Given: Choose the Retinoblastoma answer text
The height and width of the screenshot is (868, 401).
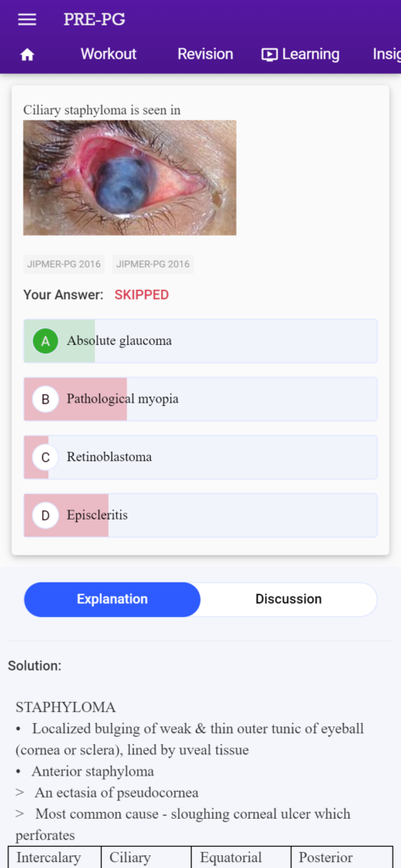Looking at the screenshot, I should coord(109,457).
